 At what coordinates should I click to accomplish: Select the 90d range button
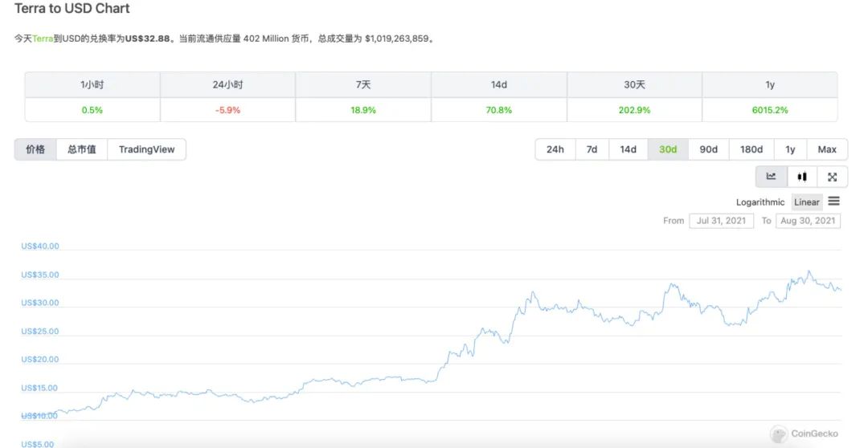709,149
